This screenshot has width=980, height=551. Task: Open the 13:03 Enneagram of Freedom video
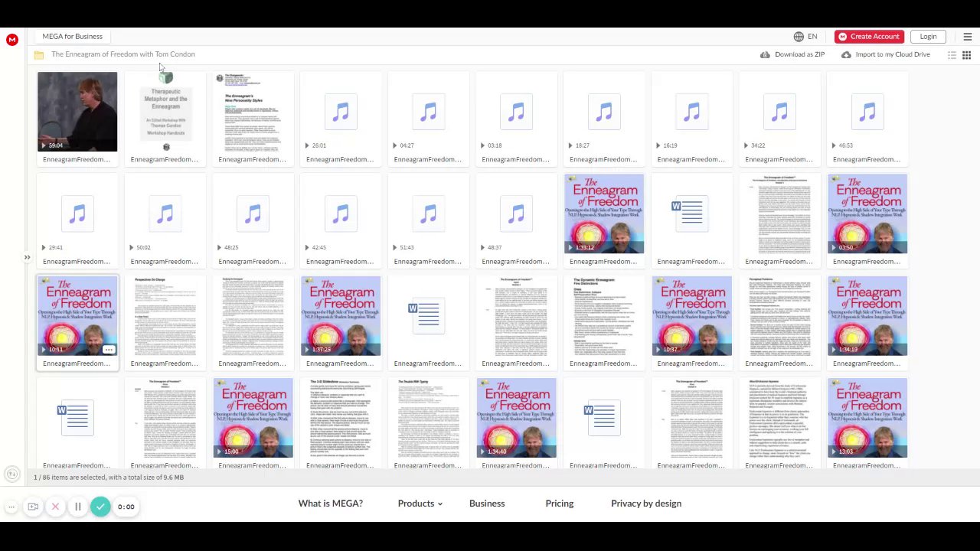[x=867, y=418]
